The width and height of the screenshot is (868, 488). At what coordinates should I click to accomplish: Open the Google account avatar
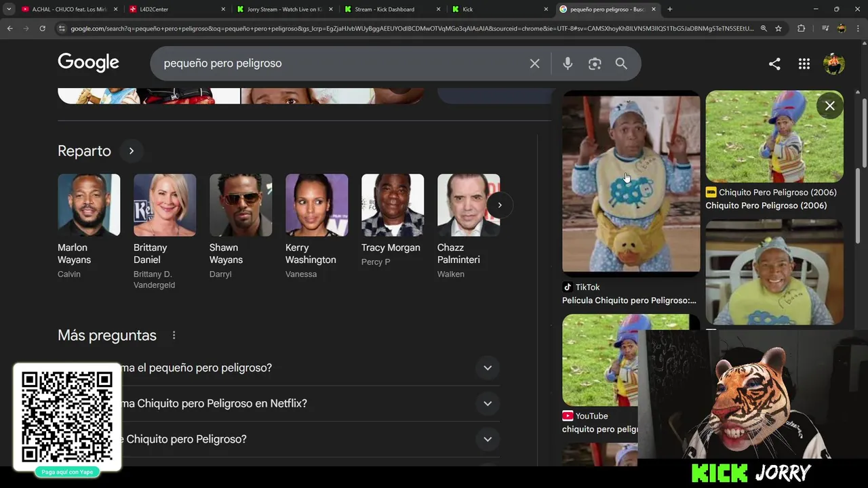coord(834,64)
